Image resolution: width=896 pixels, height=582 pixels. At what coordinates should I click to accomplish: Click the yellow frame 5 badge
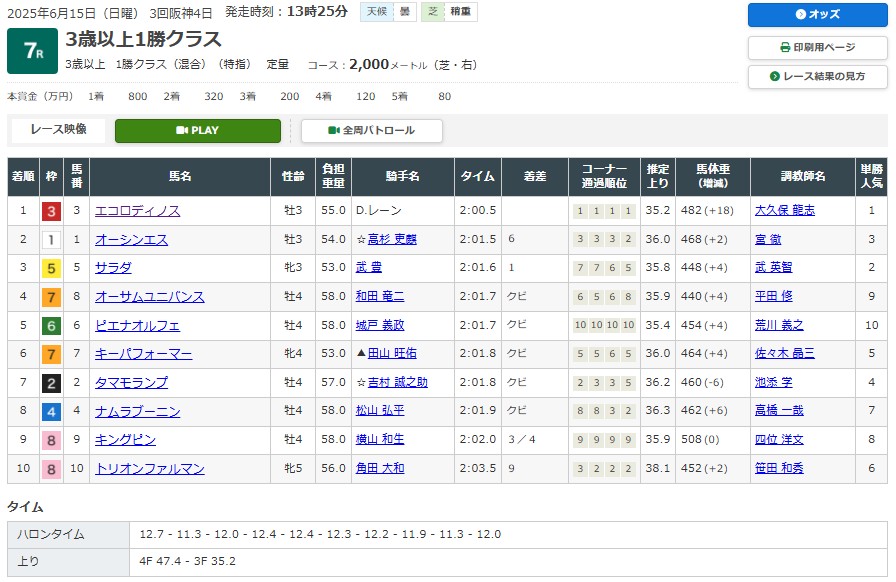[50, 268]
